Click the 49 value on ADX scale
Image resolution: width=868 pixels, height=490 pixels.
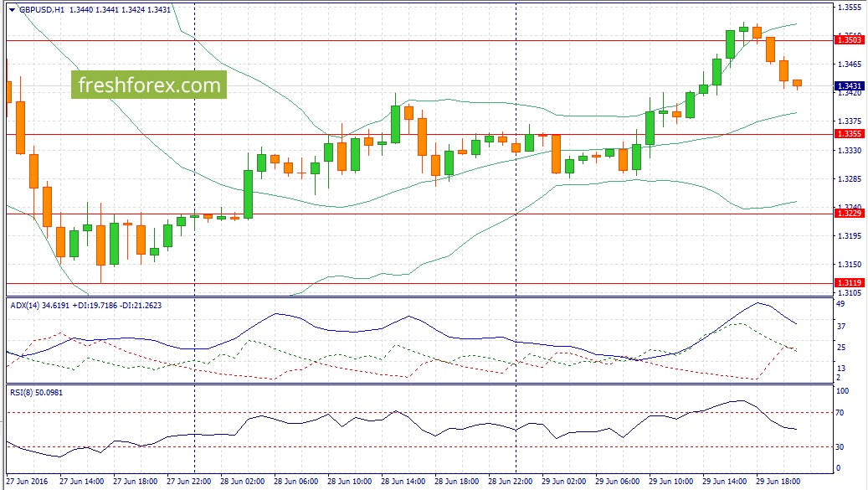pos(840,305)
